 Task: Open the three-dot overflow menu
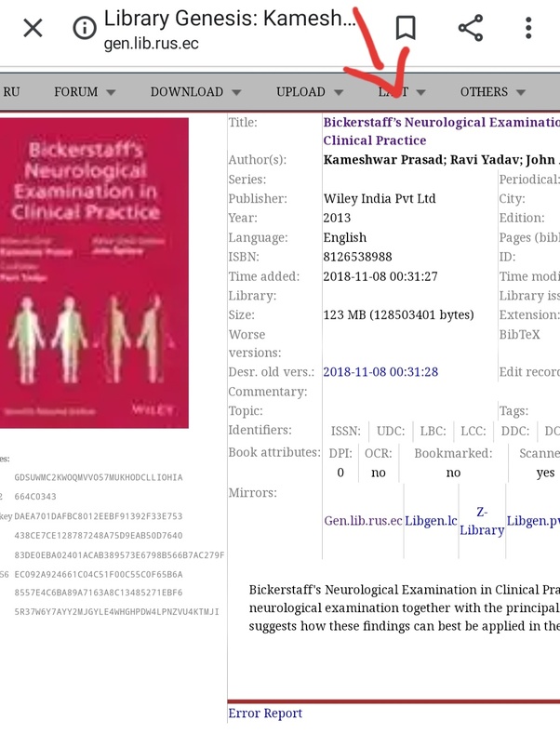[528, 28]
